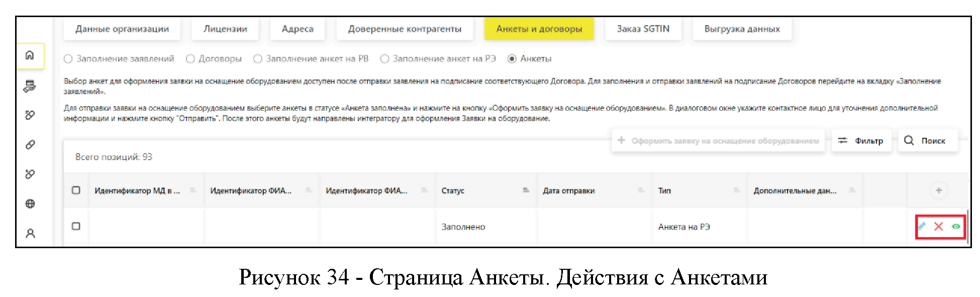Open the Заказ SGTIN tab
Screen dimensions: 980x297
point(643,29)
